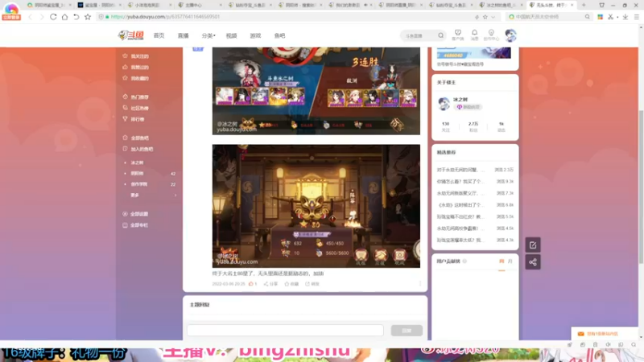Open the 直播 navigation item
644x362 pixels.
tap(184, 35)
